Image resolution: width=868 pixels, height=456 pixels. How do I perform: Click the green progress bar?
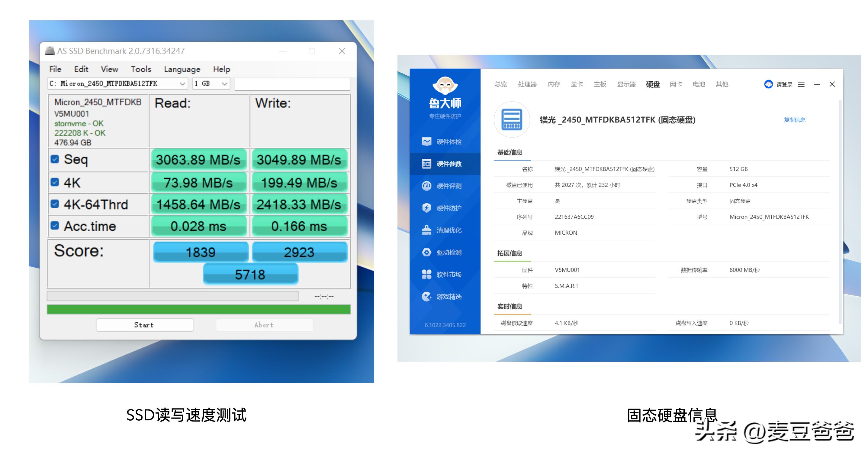pos(199,309)
